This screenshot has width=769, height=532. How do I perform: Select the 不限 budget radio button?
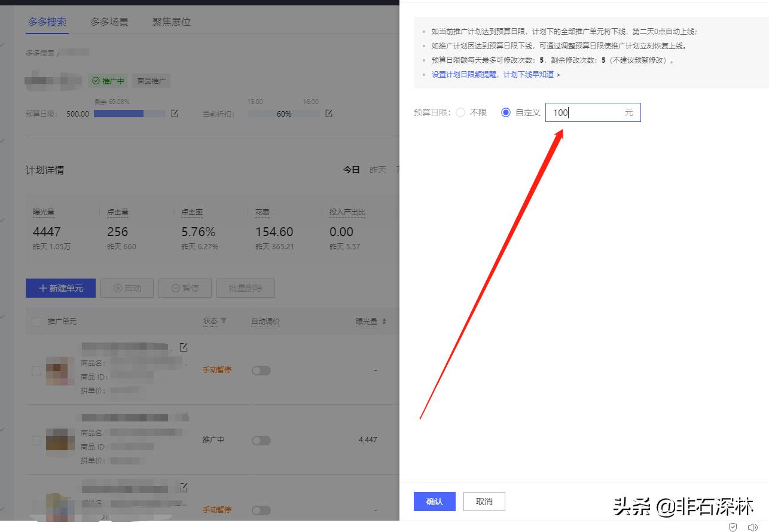pyautogui.click(x=459, y=112)
